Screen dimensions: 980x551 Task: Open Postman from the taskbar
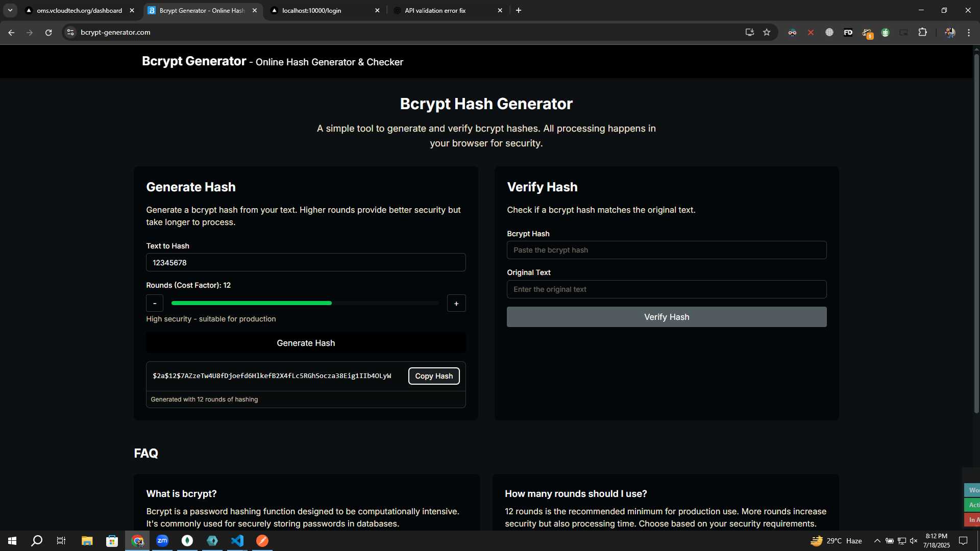pyautogui.click(x=262, y=541)
